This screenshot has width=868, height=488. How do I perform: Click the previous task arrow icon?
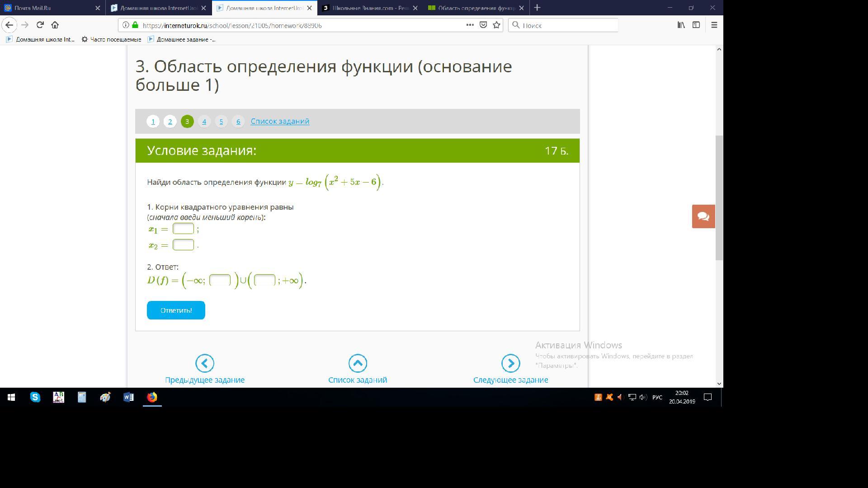pos(204,363)
